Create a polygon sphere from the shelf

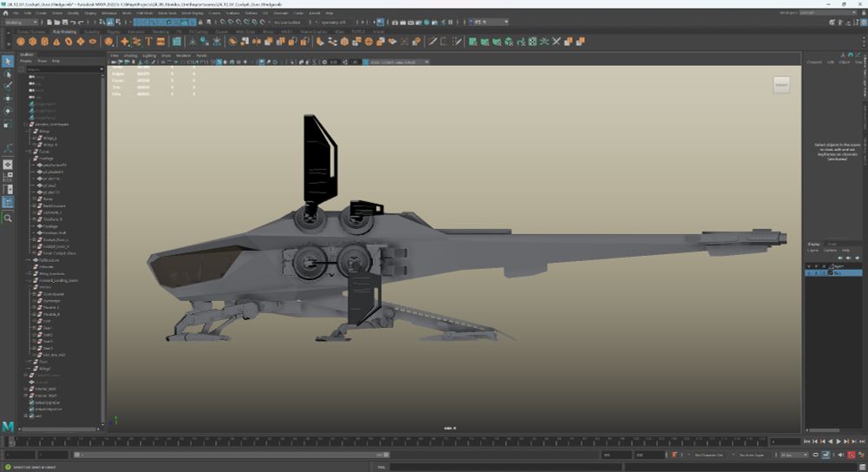(x=21, y=41)
